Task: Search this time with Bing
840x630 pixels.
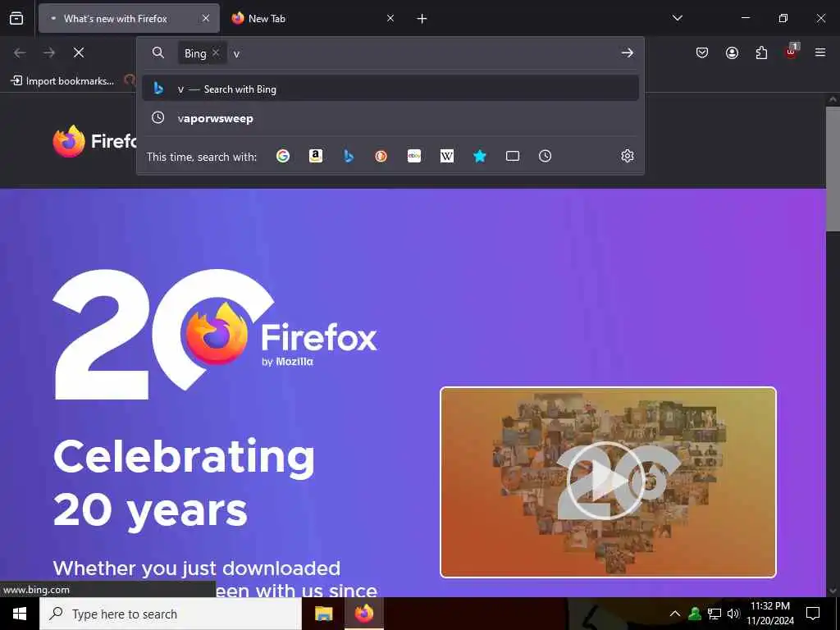Action: [349, 156]
